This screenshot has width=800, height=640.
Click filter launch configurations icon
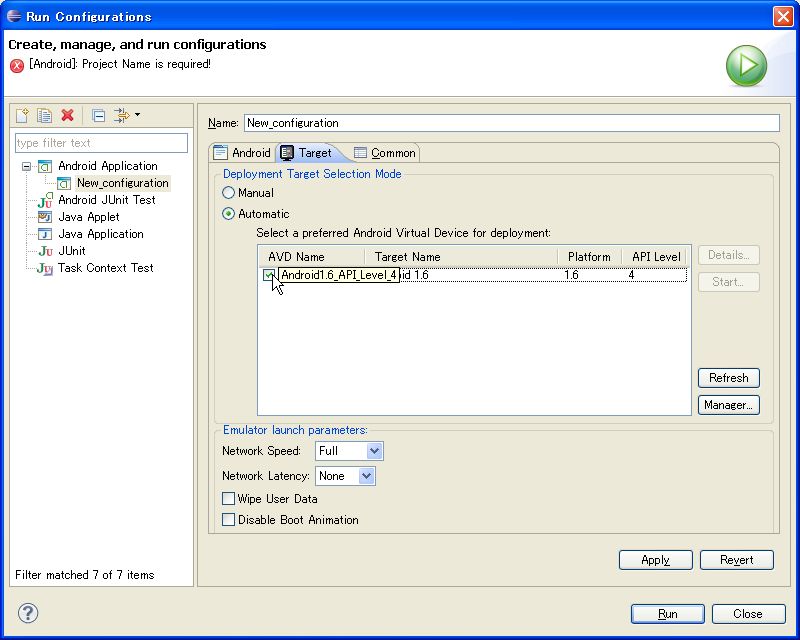121,115
